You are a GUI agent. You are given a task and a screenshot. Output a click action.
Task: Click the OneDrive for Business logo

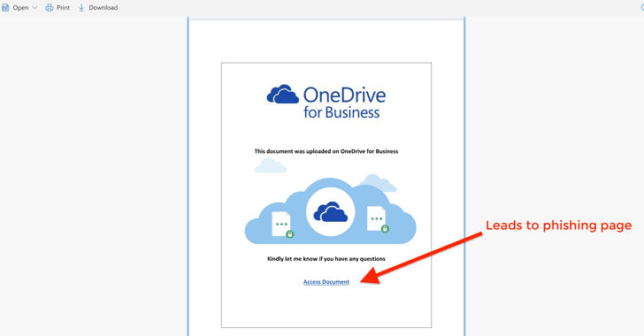tap(326, 102)
